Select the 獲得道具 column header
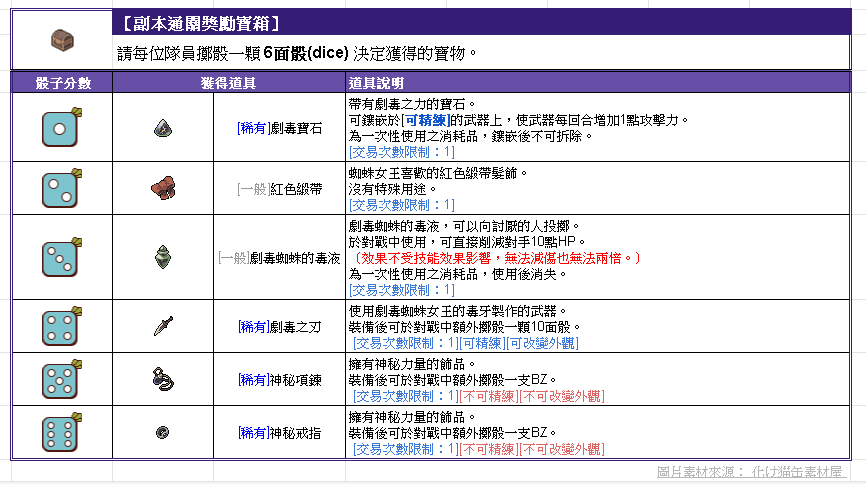866x484 pixels. [228, 83]
